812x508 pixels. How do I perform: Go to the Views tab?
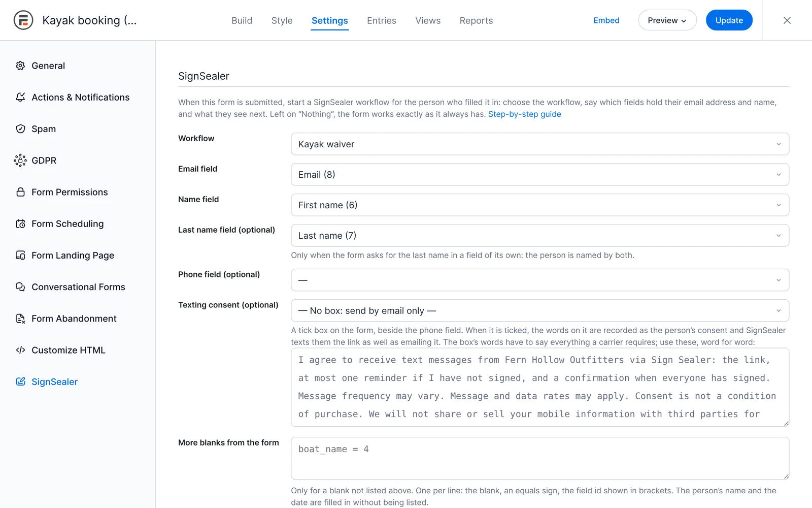pos(428,20)
